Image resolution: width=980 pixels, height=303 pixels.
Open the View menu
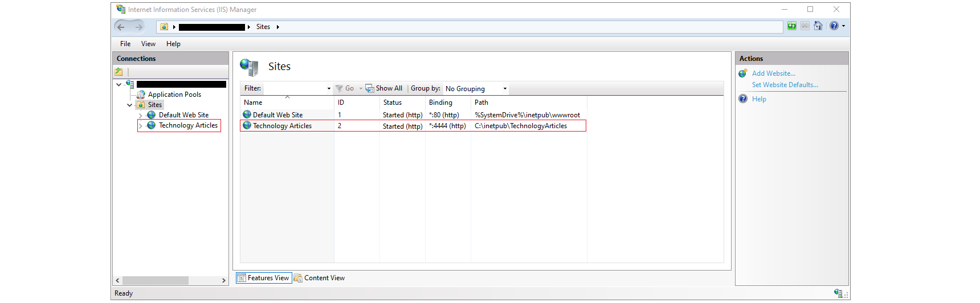tap(148, 44)
